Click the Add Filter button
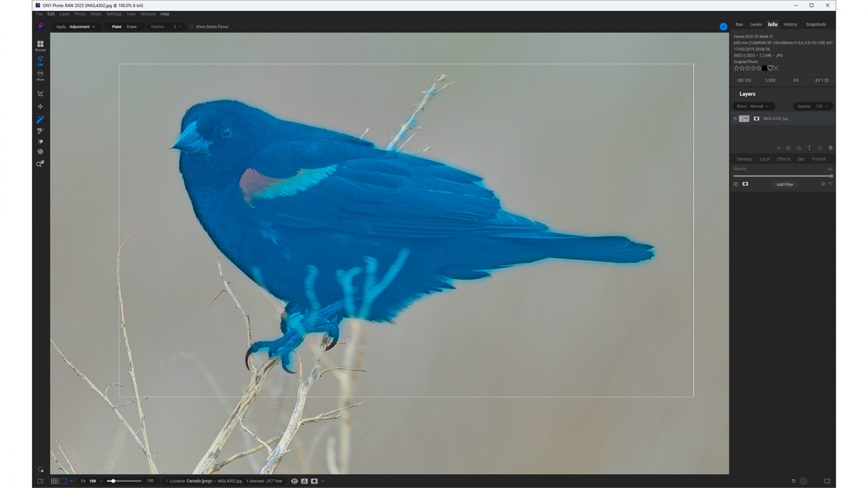This screenshot has width=868, height=488. click(785, 184)
